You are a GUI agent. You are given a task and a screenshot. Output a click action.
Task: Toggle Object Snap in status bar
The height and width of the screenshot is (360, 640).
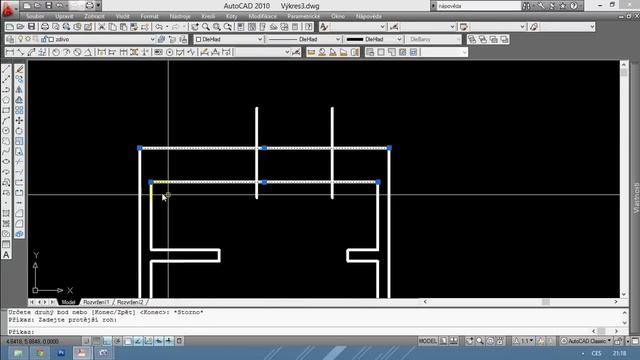128,341
